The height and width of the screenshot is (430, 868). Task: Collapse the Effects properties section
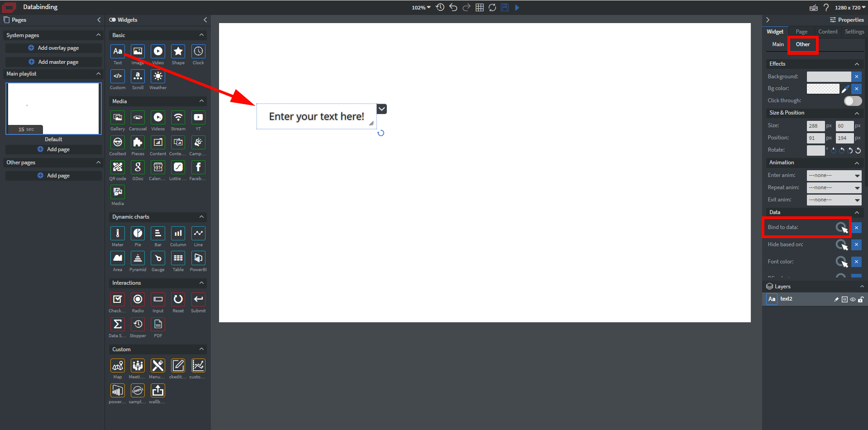[857, 64]
